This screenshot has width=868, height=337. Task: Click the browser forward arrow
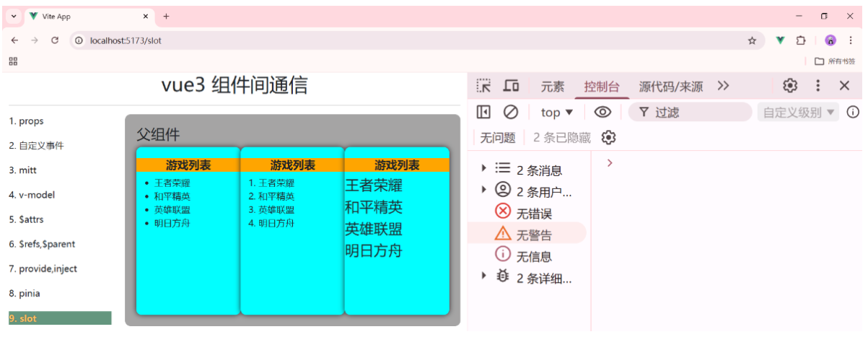coord(34,40)
